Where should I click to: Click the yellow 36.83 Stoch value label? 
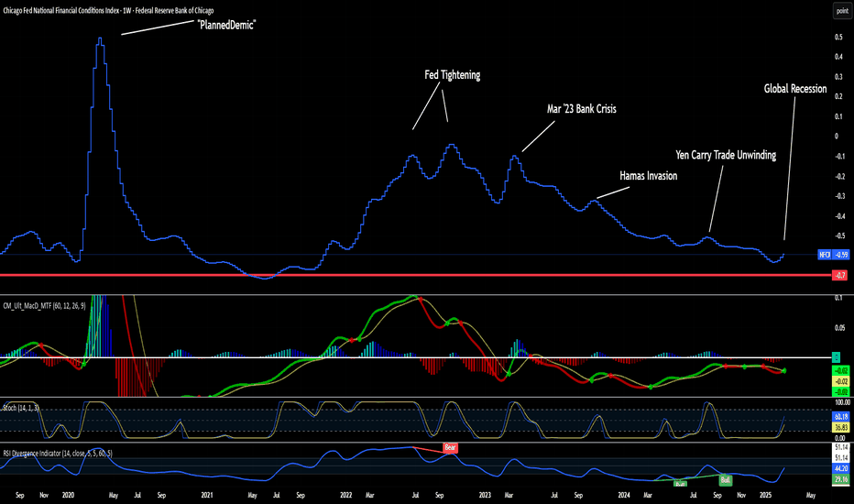pos(841,428)
